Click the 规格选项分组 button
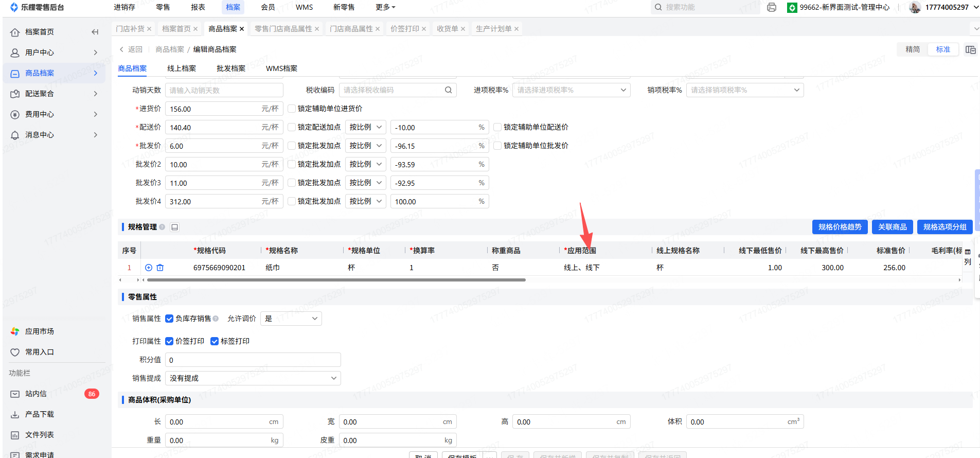 [x=945, y=227]
